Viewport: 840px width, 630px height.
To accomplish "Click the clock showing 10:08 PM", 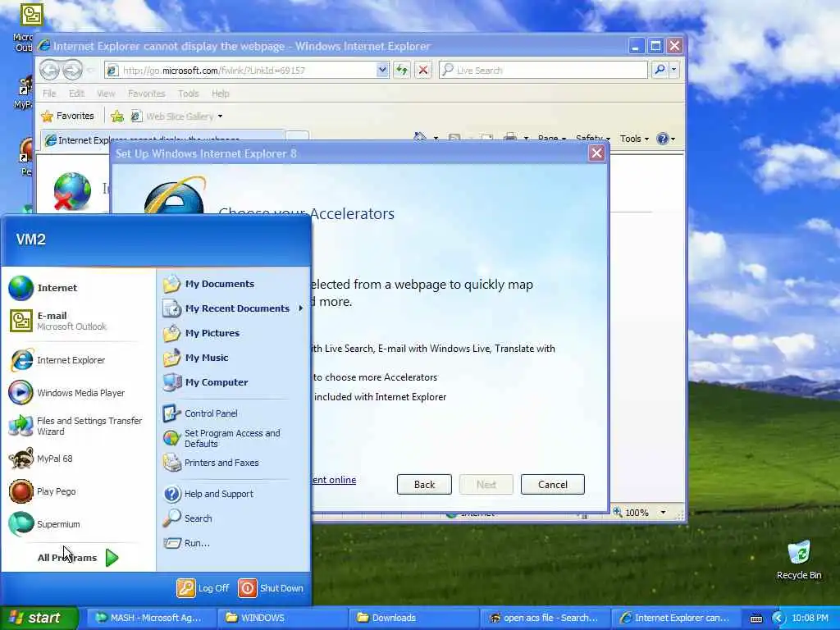I will pos(810,619).
